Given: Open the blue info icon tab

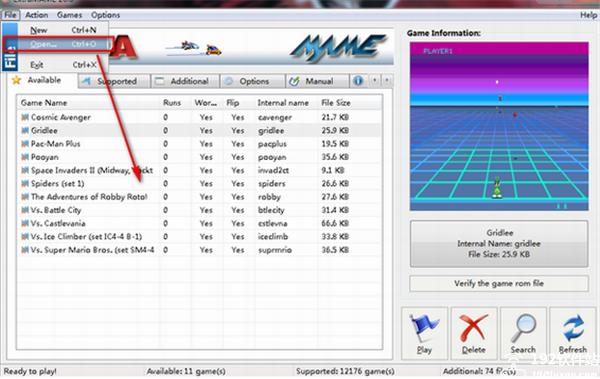Looking at the screenshot, I should point(358,81).
